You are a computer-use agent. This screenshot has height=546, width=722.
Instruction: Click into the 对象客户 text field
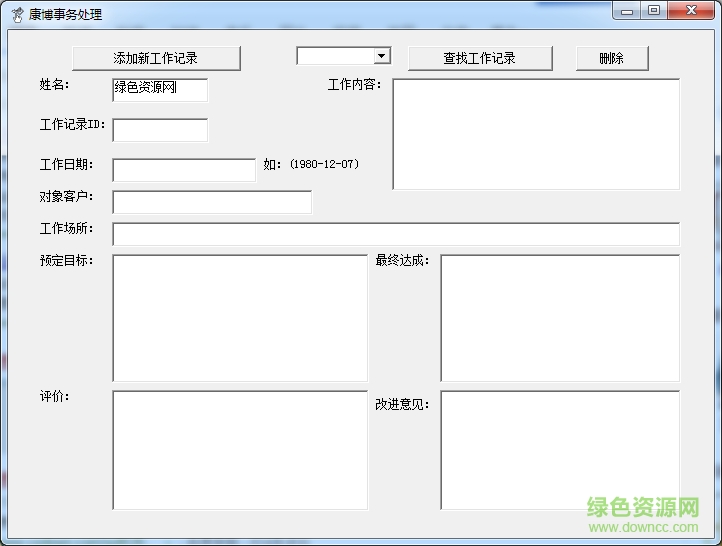[212, 202]
